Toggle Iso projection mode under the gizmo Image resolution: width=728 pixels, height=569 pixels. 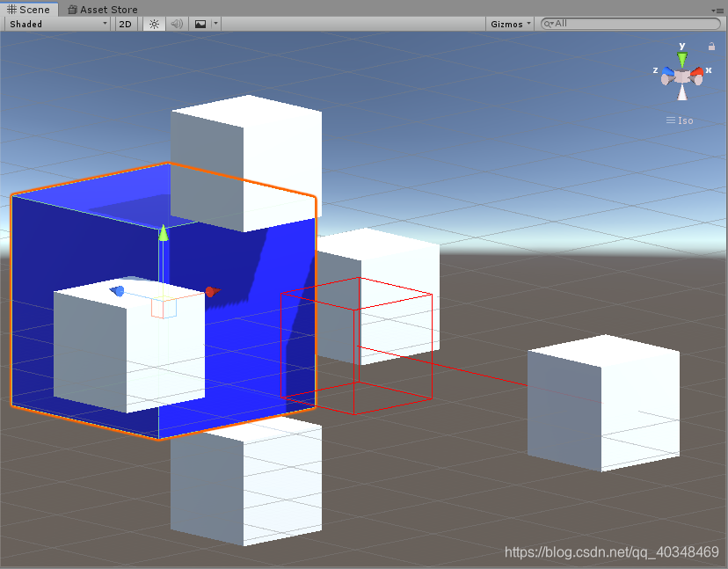pos(679,120)
